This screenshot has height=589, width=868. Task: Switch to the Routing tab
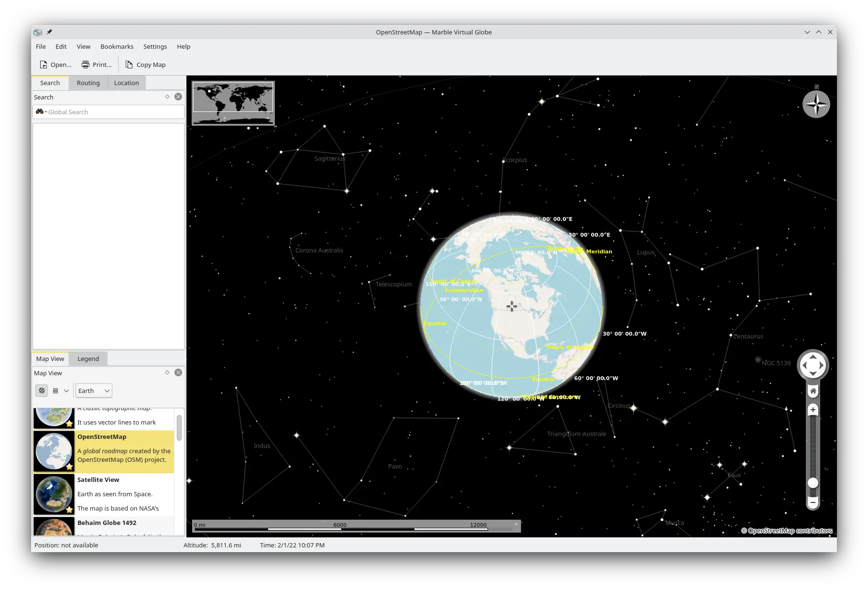click(88, 83)
